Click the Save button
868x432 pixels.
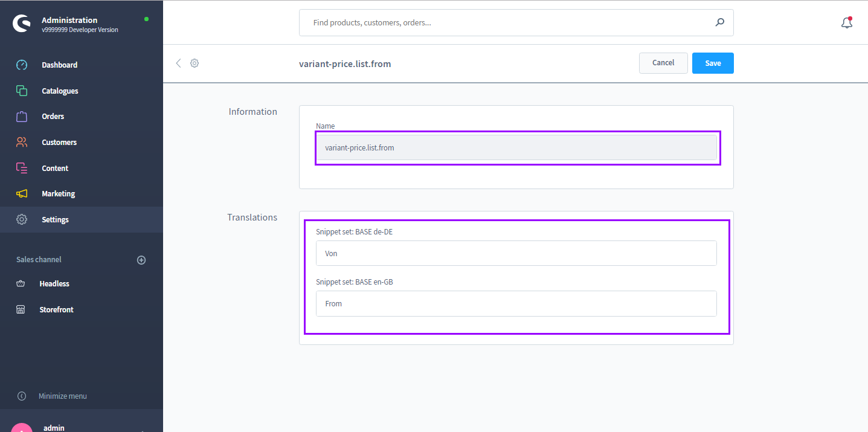coord(713,63)
